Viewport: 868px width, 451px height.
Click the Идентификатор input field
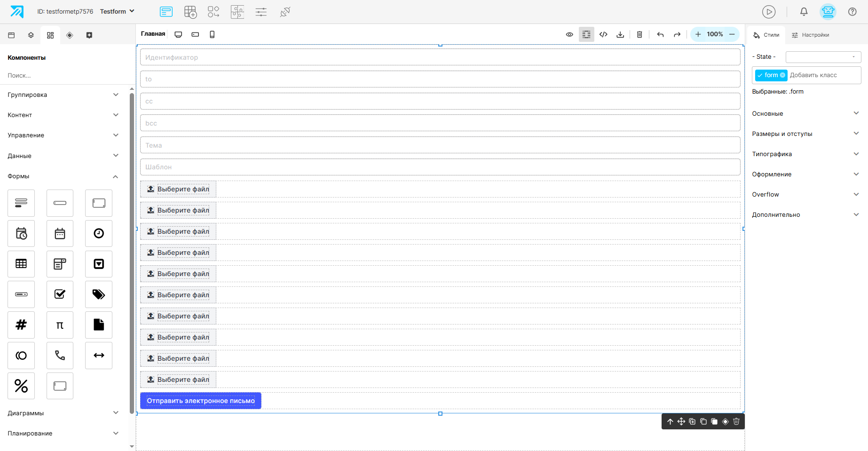click(x=440, y=57)
